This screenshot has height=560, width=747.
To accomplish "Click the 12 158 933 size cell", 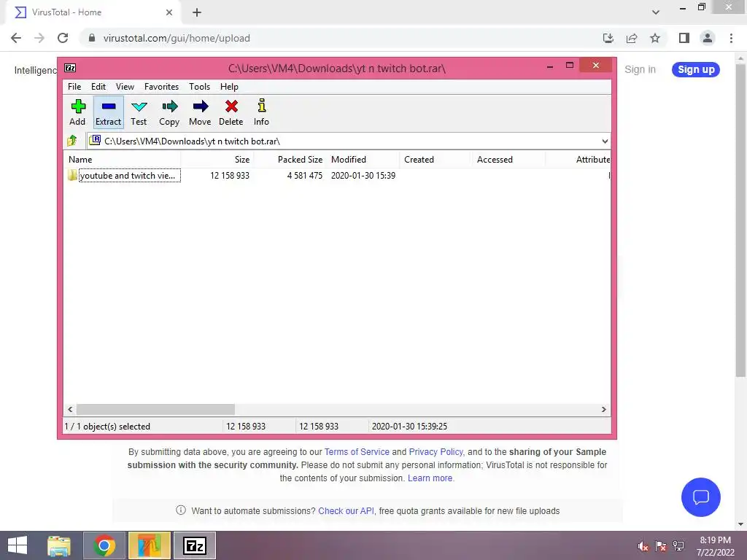I will [x=230, y=175].
